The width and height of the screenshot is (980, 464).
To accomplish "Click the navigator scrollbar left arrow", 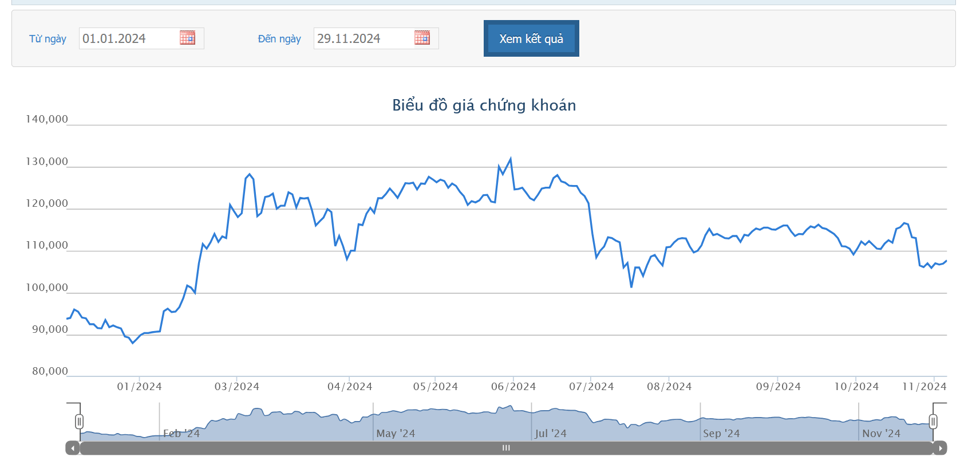I will 73,448.
